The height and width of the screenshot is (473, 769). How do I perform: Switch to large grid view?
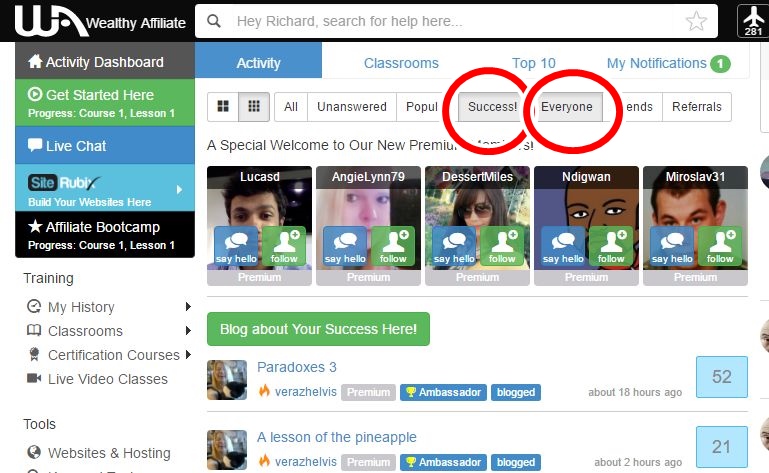tap(223, 106)
